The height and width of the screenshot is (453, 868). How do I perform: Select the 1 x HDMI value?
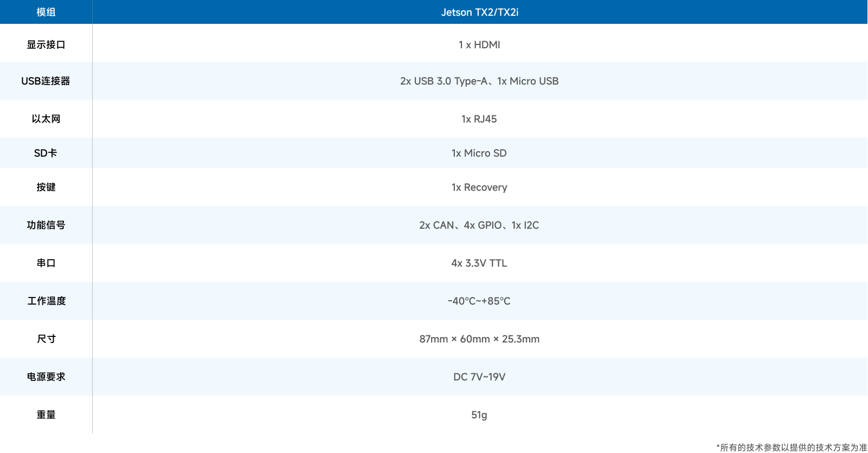pos(479,44)
